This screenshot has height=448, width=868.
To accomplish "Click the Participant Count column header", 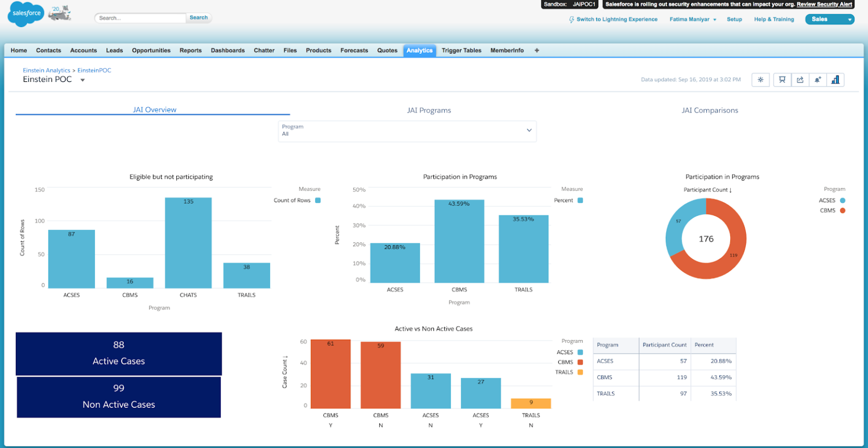I will pos(665,345).
